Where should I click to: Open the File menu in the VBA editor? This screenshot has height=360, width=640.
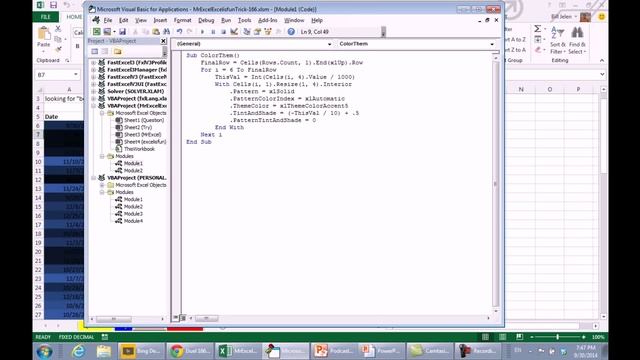(108, 20)
